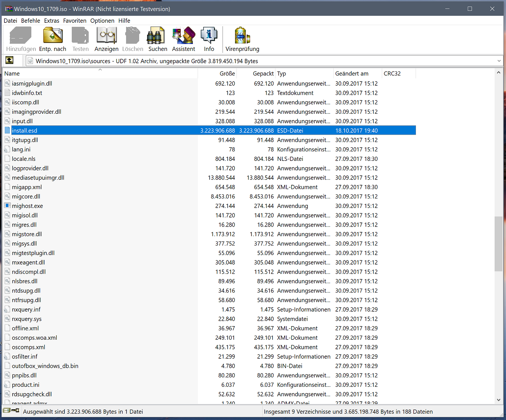Click the vertical scrollbar thumb

pos(498,244)
